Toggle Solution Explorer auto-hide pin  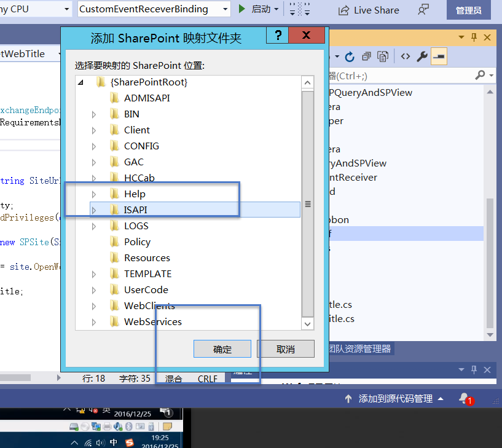pyautogui.click(x=474, y=37)
